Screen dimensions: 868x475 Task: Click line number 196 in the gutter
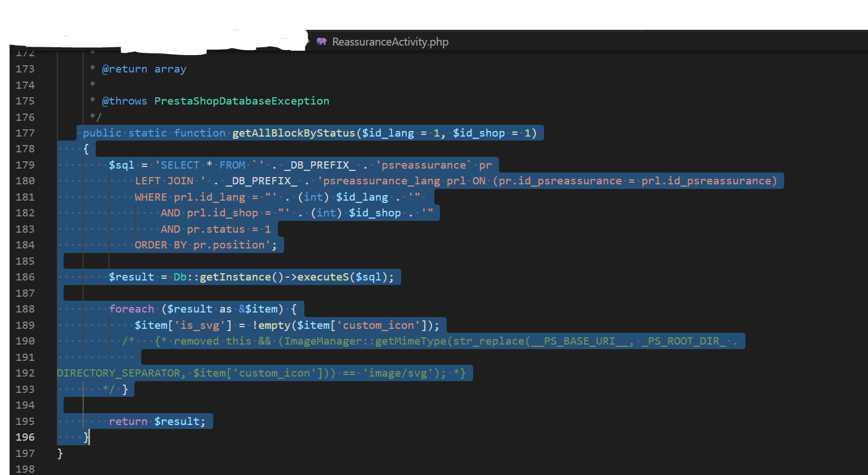click(25, 437)
